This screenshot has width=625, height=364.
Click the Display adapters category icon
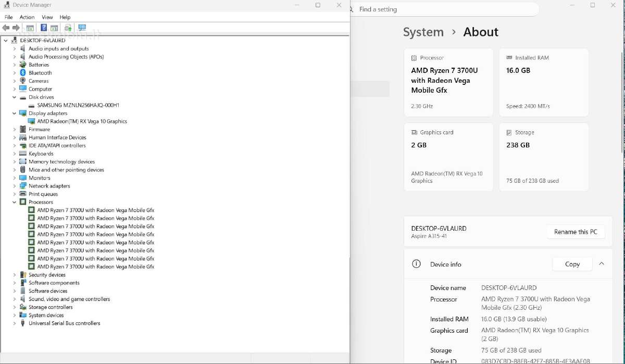(23, 113)
